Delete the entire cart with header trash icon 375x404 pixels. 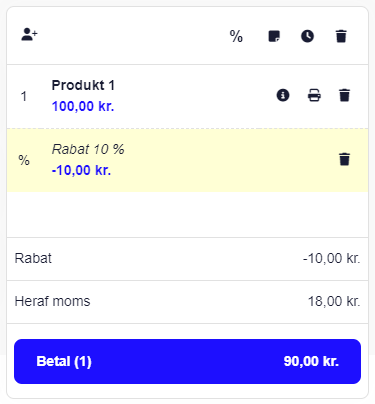pos(341,36)
